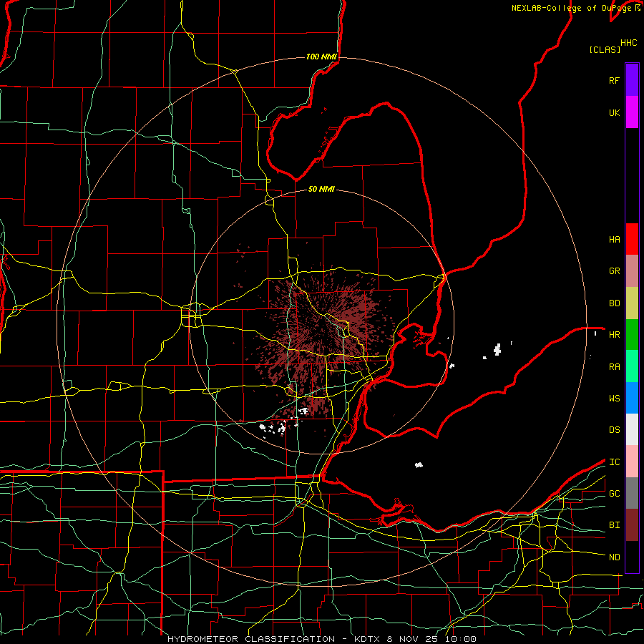Click the IC legend label
Image resolution: width=644 pixels, height=644 pixels.
614,462
